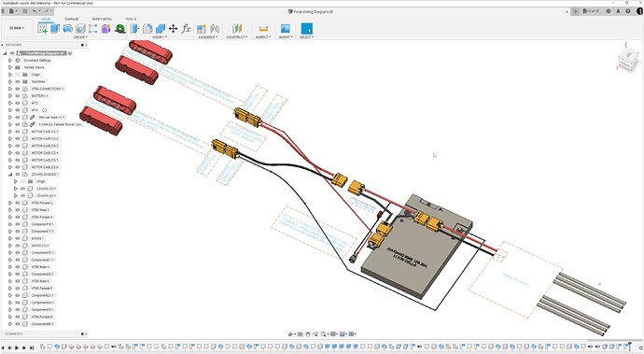Screen dimensions: 644x354
Task: Open the CONSTRUCT menu
Action: 237,37
